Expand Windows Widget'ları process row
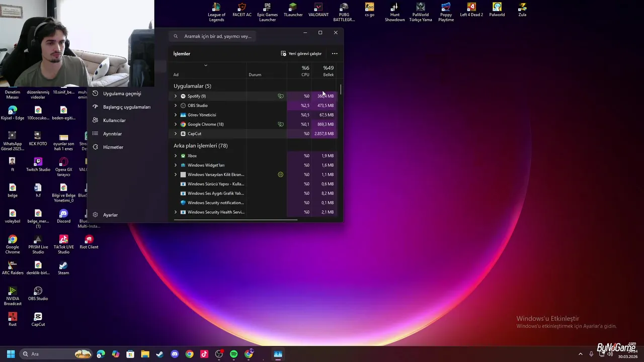Viewport: 644px width, 362px height. click(176, 165)
